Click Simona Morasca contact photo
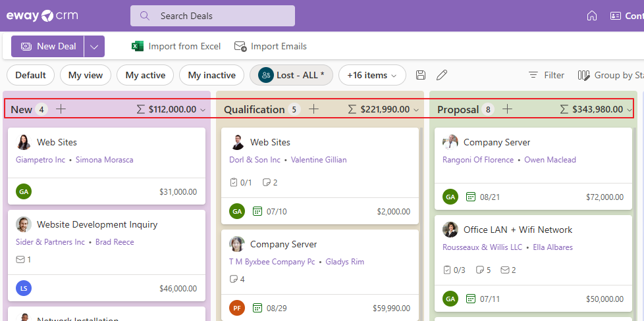 [x=24, y=142]
